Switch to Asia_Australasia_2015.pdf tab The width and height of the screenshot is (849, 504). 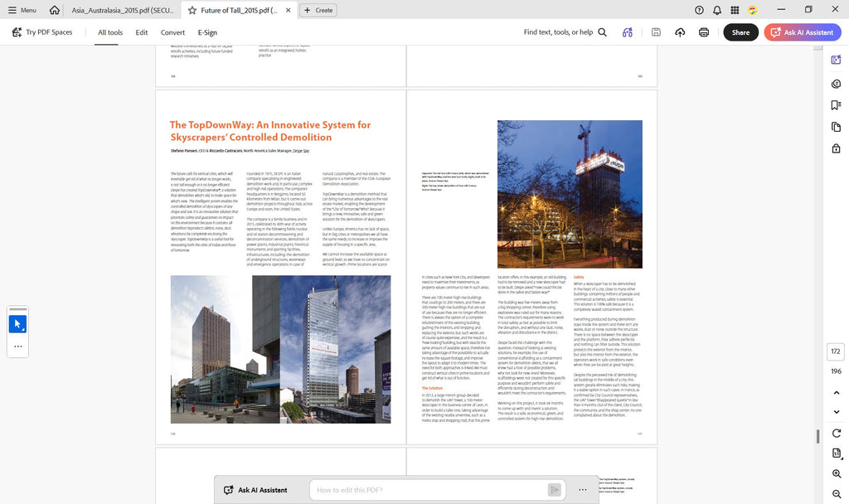pyautogui.click(x=123, y=10)
